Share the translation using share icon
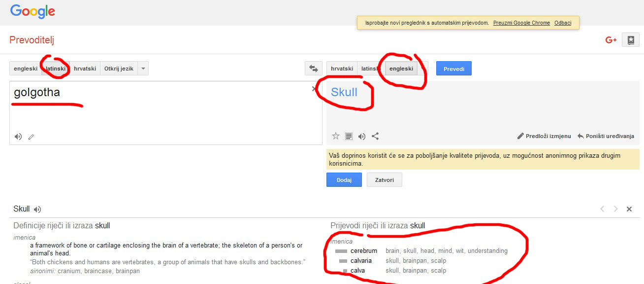This screenshot has height=284, width=644. pyautogui.click(x=375, y=136)
